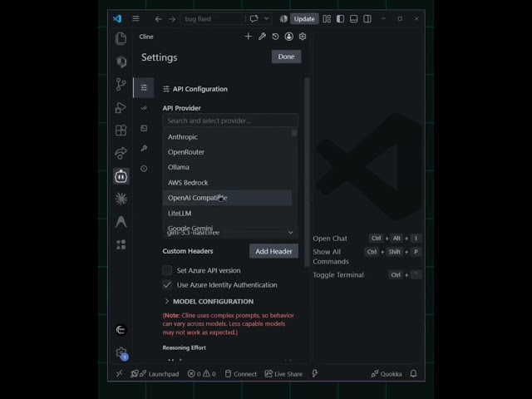Expand MODEL CONFIGURATION section
The height and width of the screenshot is (399, 532).
[x=209, y=301]
